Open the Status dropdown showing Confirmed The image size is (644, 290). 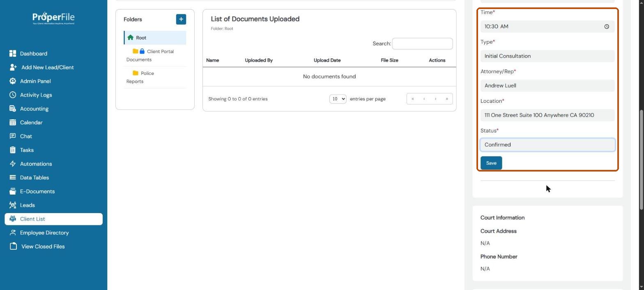coord(547,145)
